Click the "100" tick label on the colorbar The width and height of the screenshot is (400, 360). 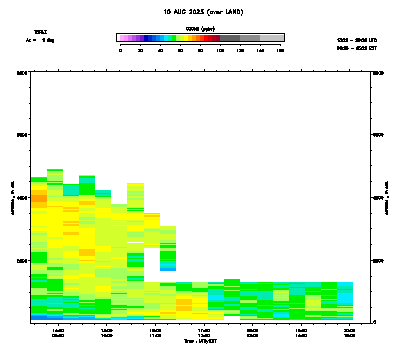220,50
